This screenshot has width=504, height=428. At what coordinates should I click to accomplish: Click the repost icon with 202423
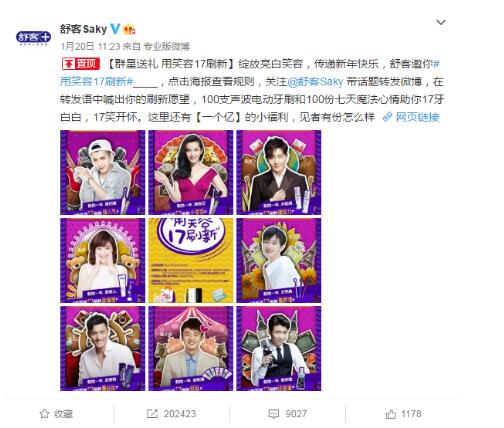(x=152, y=414)
